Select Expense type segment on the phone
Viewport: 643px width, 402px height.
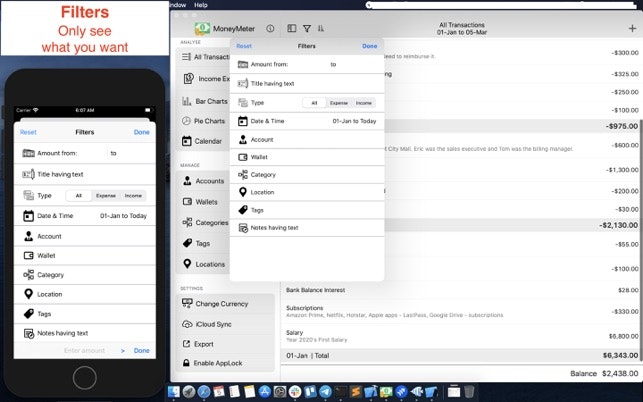pyautogui.click(x=106, y=196)
